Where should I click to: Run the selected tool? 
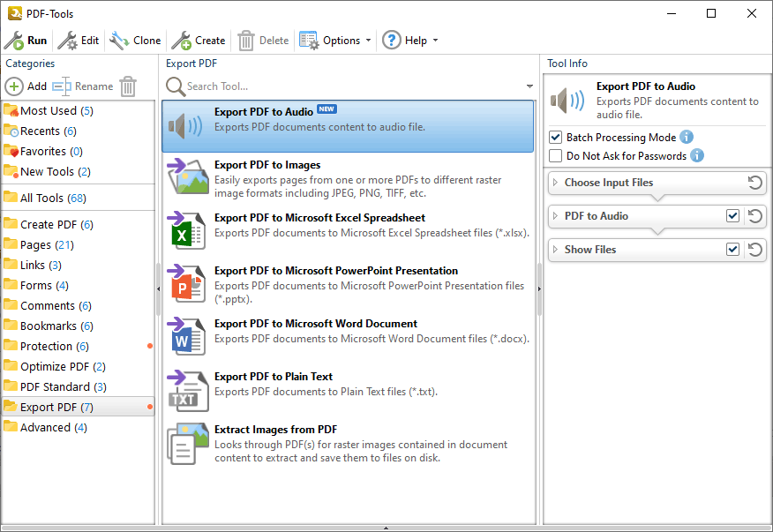(26, 41)
